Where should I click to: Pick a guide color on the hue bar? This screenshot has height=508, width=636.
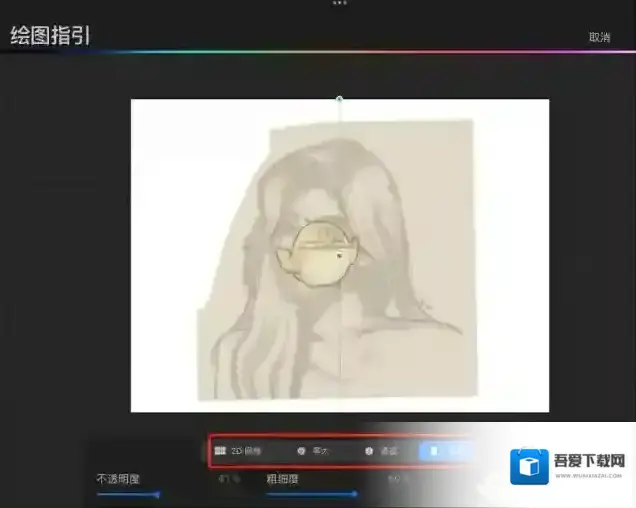pyautogui.click(x=318, y=52)
